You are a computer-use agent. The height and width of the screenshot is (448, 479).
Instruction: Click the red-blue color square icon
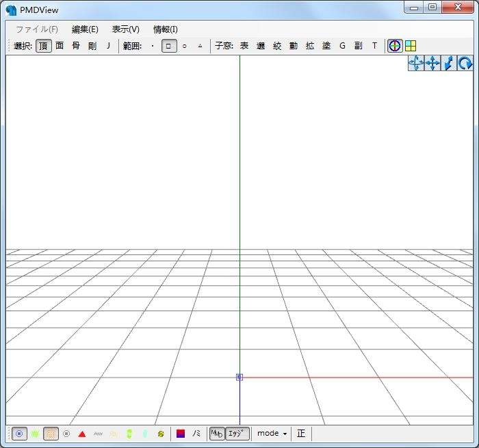181,434
